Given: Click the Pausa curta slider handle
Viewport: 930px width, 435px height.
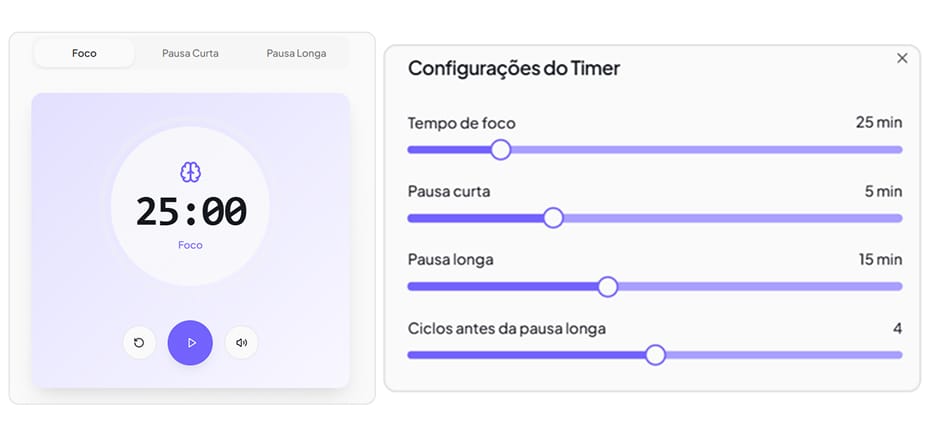Looking at the screenshot, I should pos(553,218).
